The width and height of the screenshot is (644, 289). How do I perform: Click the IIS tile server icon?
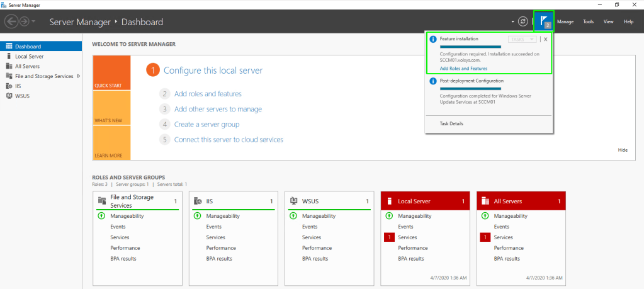click(198, 201)
